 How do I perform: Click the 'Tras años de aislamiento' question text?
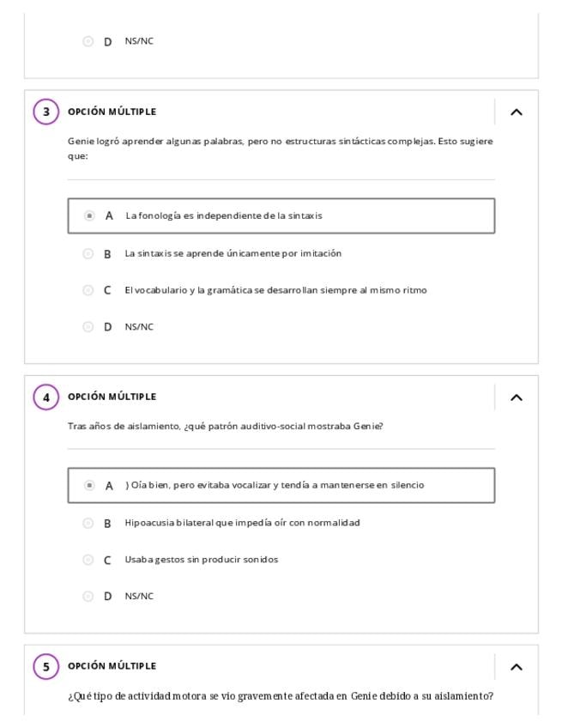pyautogui.click(x=225, y=427)
